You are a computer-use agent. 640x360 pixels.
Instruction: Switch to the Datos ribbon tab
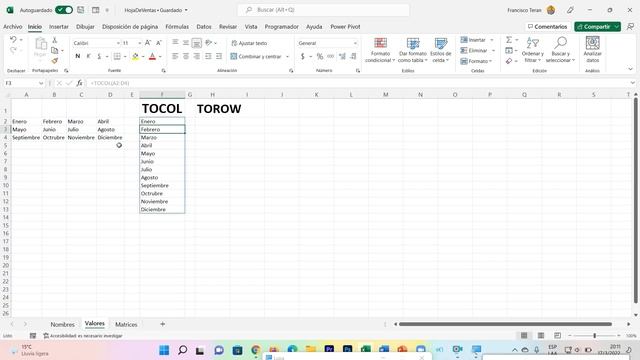204,27
